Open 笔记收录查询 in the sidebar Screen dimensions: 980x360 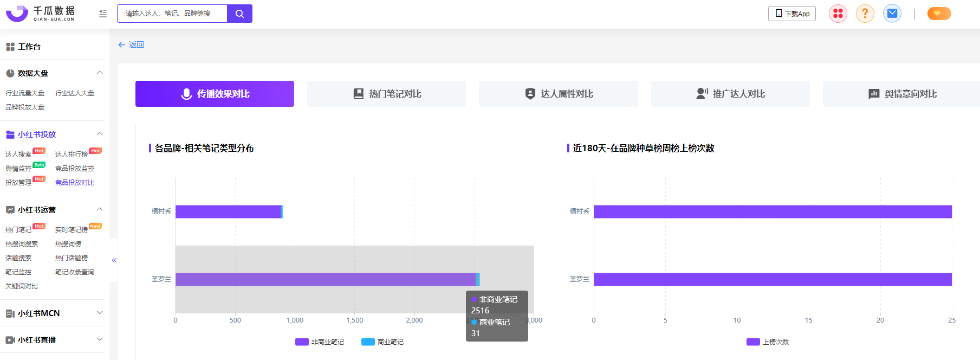click(75, 272)
